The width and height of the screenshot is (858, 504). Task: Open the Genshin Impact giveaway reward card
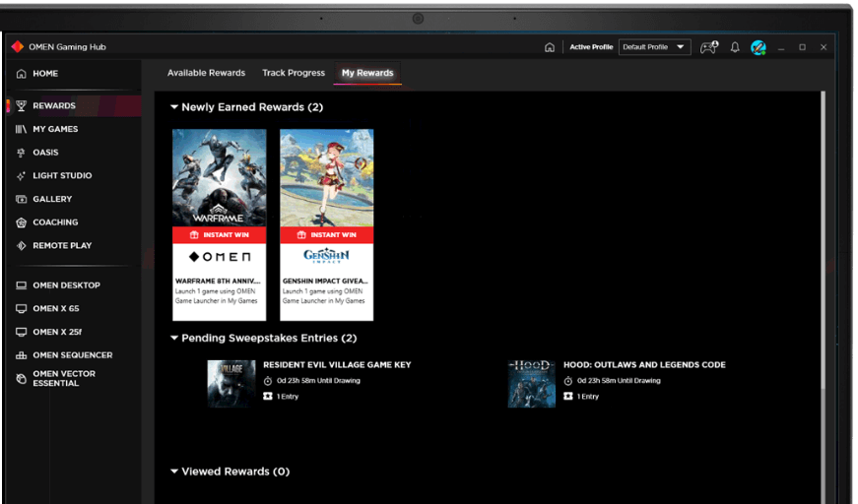[x=326, y=224]
